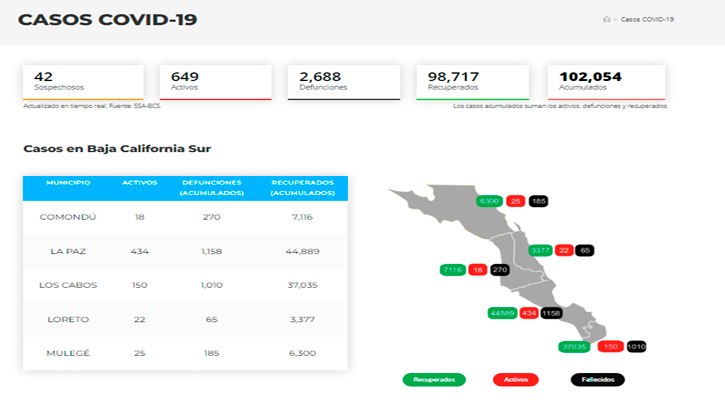The width and height of the screenshot is (725, 400).
Task: Click the MUNICIPIO column header
Action: (x=68, y=183)
